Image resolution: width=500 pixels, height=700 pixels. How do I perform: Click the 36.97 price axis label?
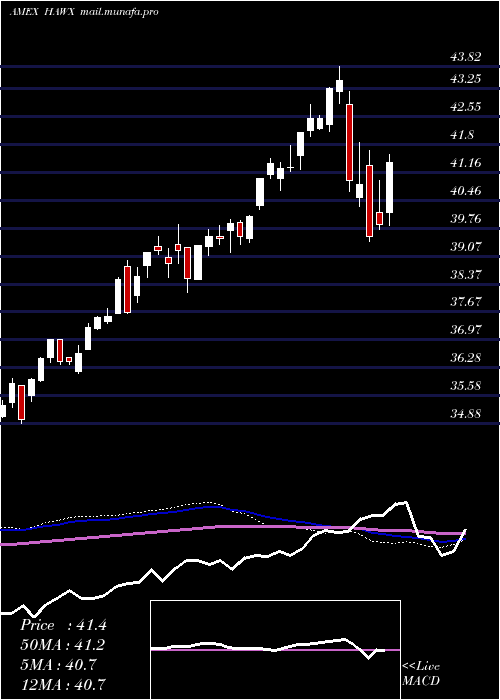pyautogui.click(x=466, y=330)
